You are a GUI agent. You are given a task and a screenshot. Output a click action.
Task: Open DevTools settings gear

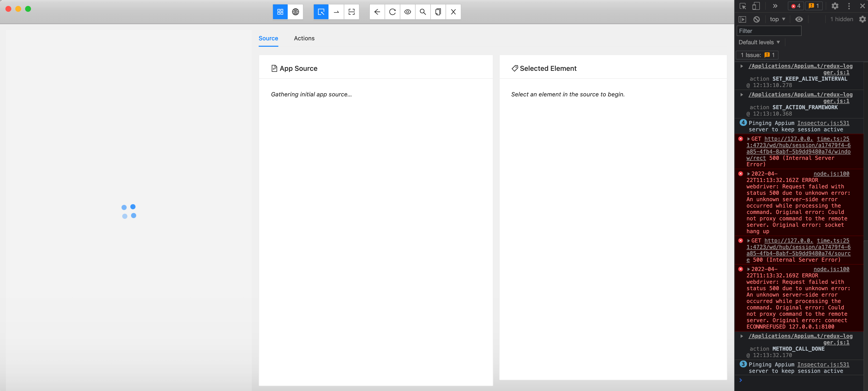point(835,6)
